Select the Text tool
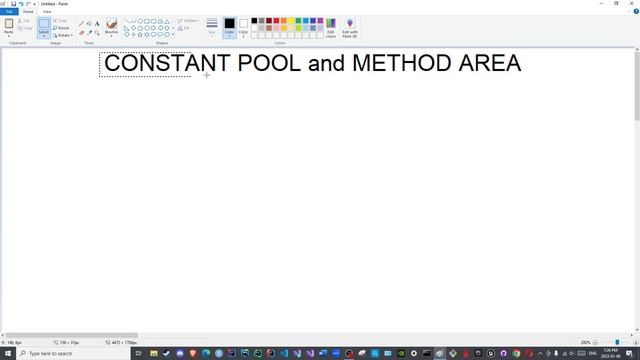The width and height of the screenshot is (640, 360). coord(97,24)
